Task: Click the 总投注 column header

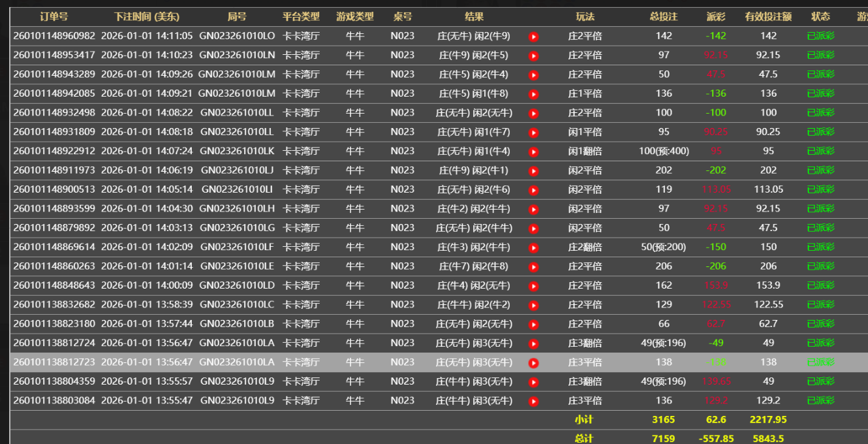Action: pos(663,16)
